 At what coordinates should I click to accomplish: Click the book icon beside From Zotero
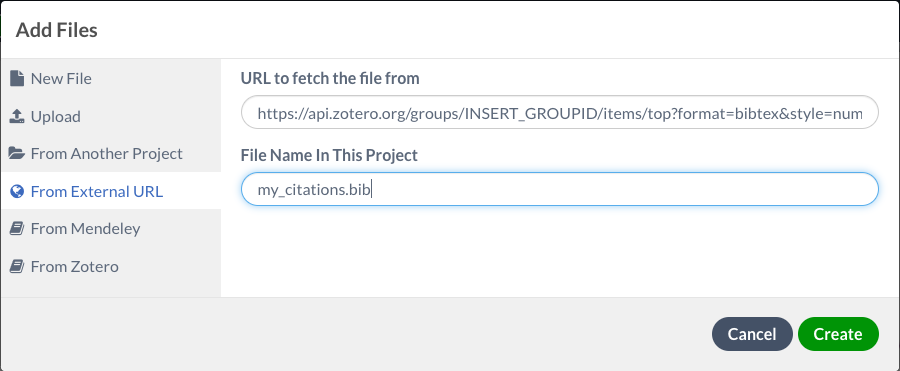click(x=17, y=266)
